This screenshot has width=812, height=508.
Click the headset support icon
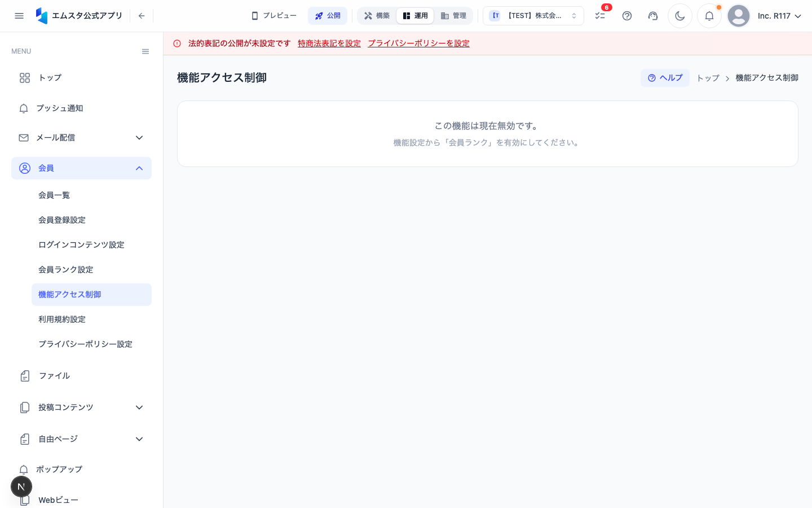point(653,16)
